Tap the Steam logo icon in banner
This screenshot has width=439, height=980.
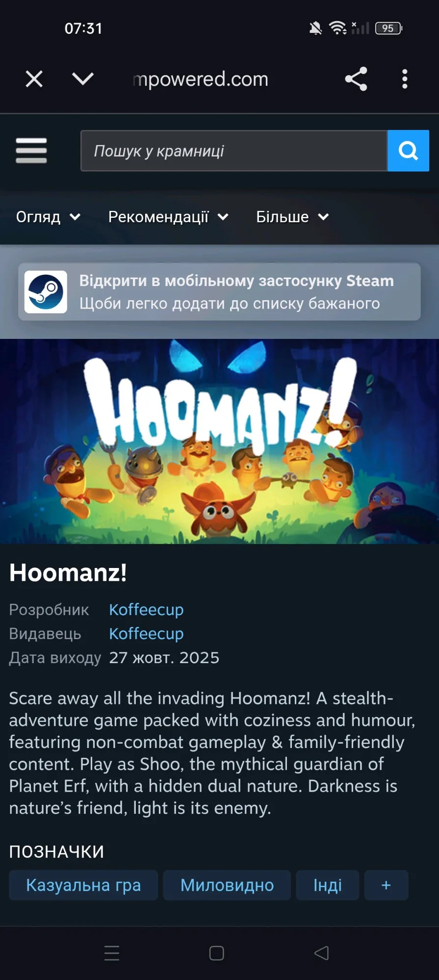pos(46,292)
